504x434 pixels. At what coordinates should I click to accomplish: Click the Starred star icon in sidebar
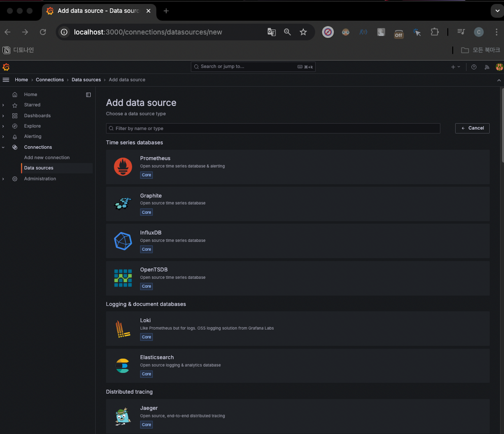15,105
